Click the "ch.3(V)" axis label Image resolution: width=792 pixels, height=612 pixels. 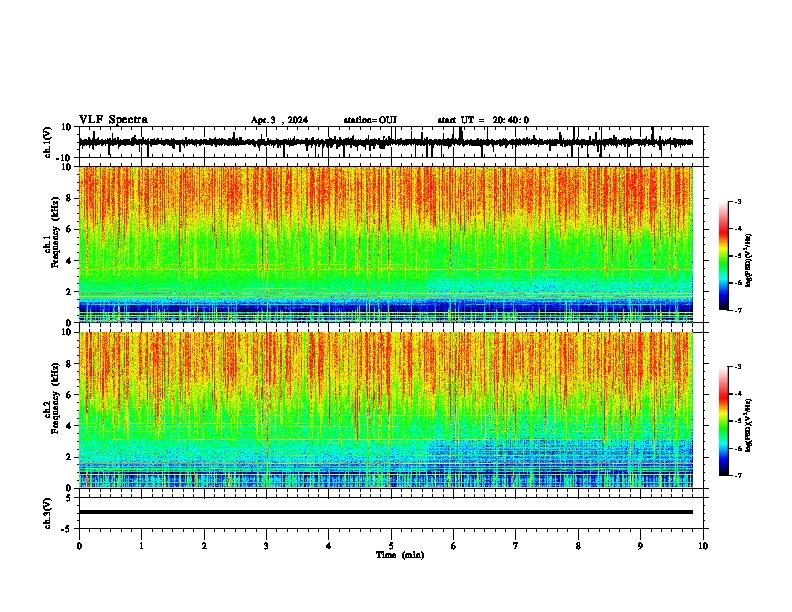[x=47, y=513]
